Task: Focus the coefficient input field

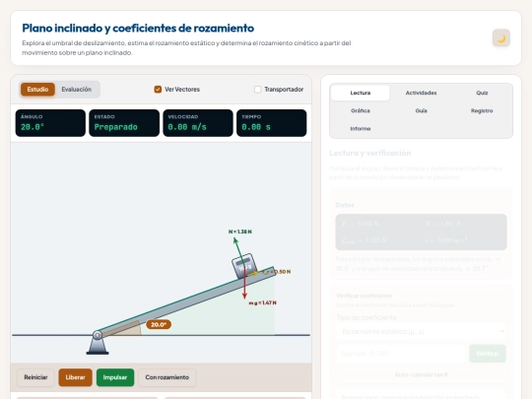Action: tap(401, 354)
